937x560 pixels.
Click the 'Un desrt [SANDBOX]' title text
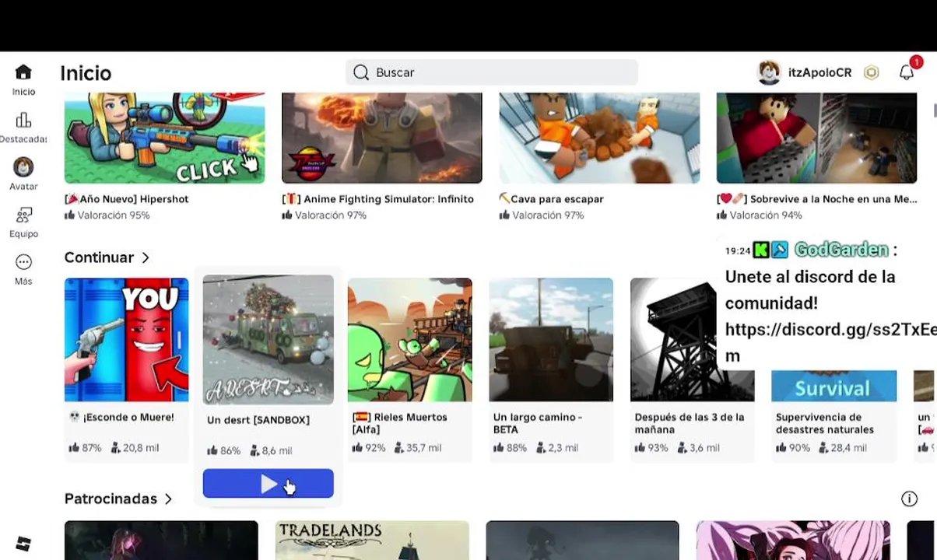(258, 420)
